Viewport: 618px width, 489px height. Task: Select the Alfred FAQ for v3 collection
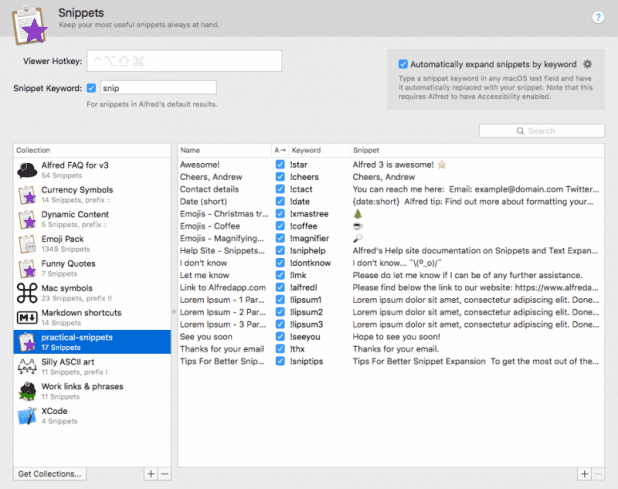(92, 170)
